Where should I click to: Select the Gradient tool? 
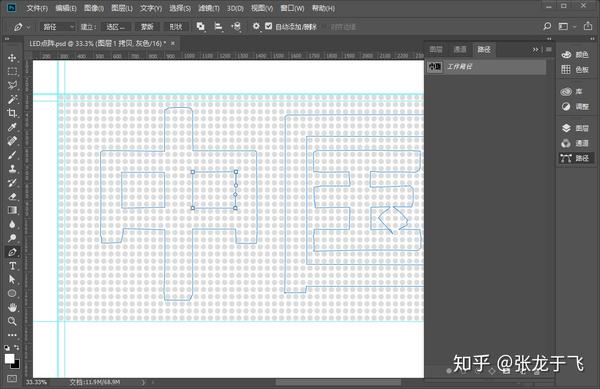[12, 210]
